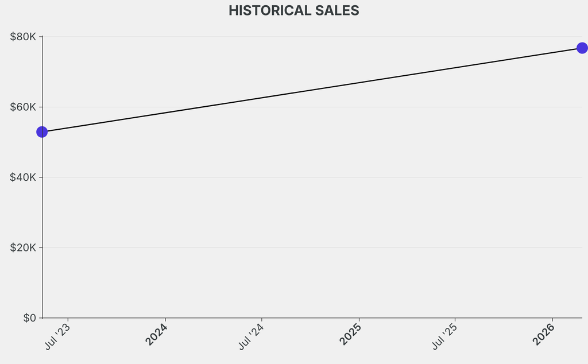Select the $0 y-axis label
This screenshot has height=364, width=588.
[x=29, y=318]
